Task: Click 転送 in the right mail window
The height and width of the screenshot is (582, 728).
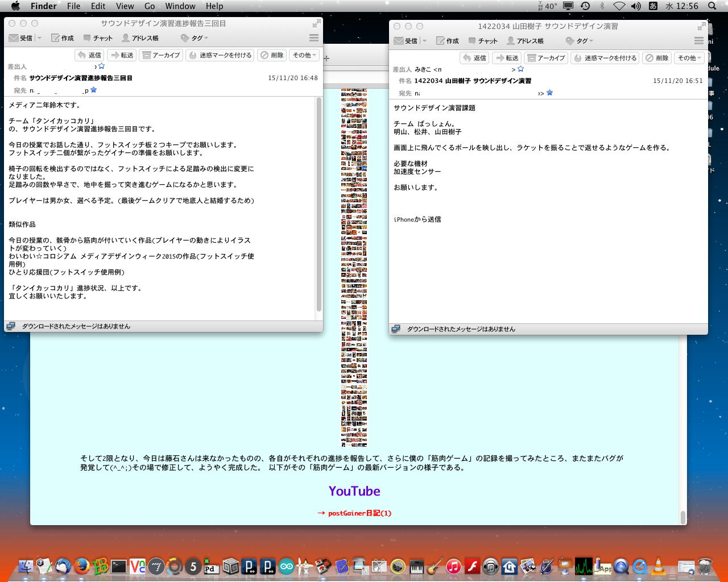Action: click(x=507, y=58)
